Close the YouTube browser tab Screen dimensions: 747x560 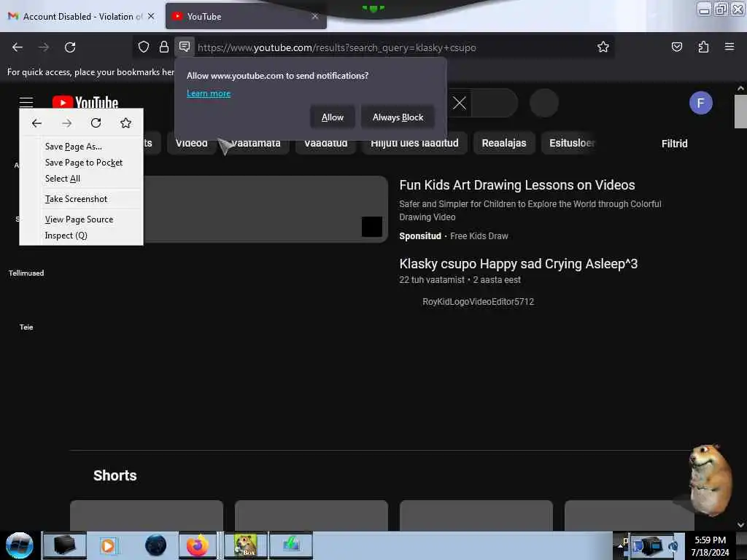(315, 16)
